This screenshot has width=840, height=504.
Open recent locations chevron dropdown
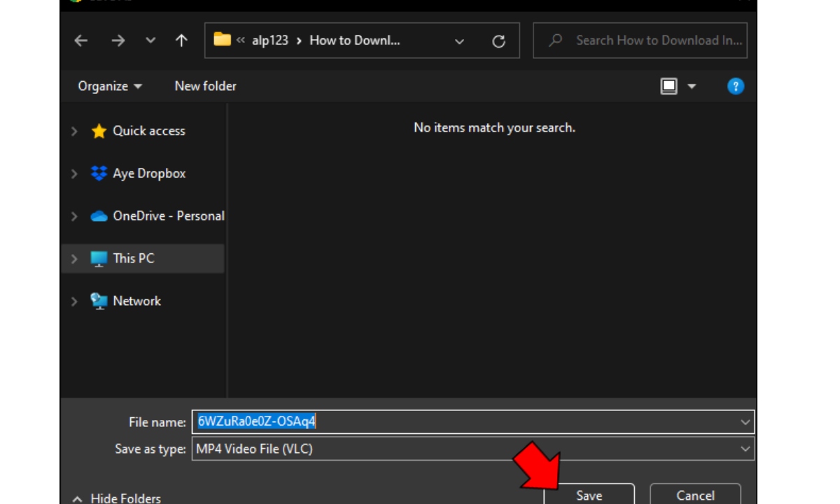tap(150, 41)
